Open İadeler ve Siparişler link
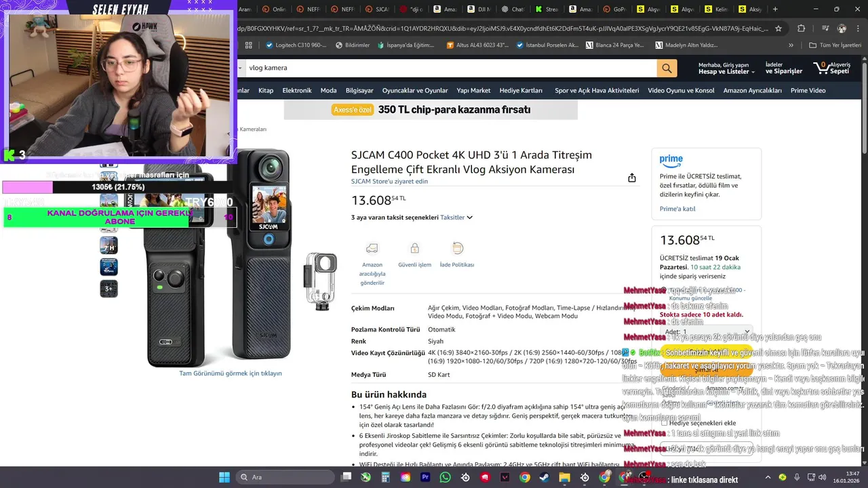This screenshot has width=868, height=488. coord(784,68)
